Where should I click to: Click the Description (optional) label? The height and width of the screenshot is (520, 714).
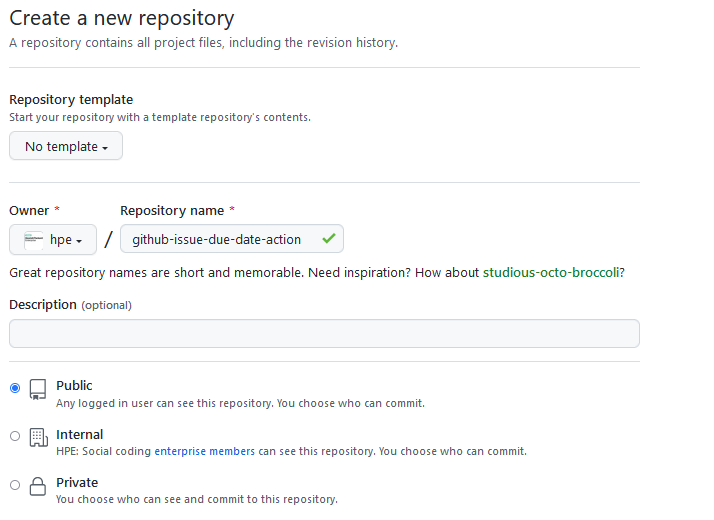click(x=71, y=305)
